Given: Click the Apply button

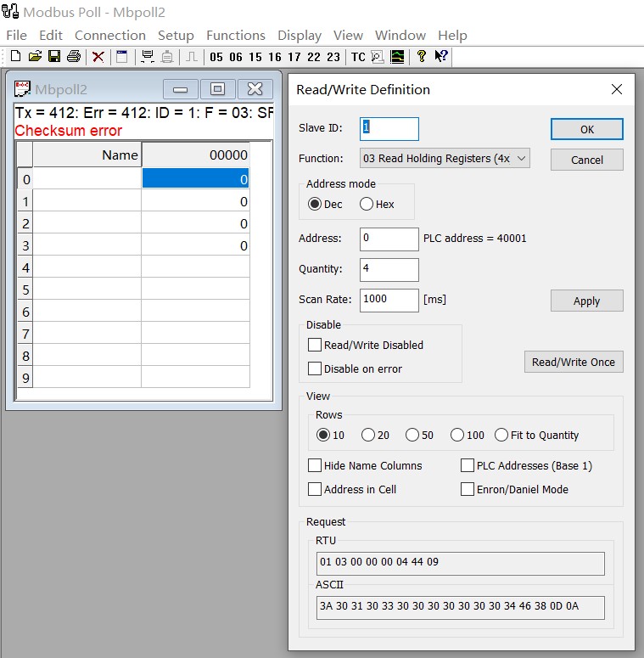Looking at the screenshot, I should click(x=586, y=301).
